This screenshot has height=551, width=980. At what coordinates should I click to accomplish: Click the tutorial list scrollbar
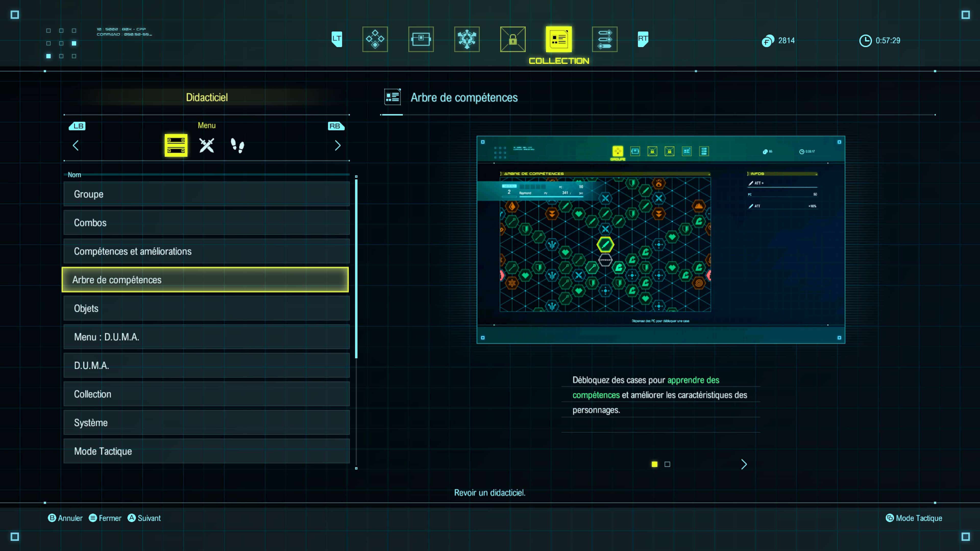(356, 269)
